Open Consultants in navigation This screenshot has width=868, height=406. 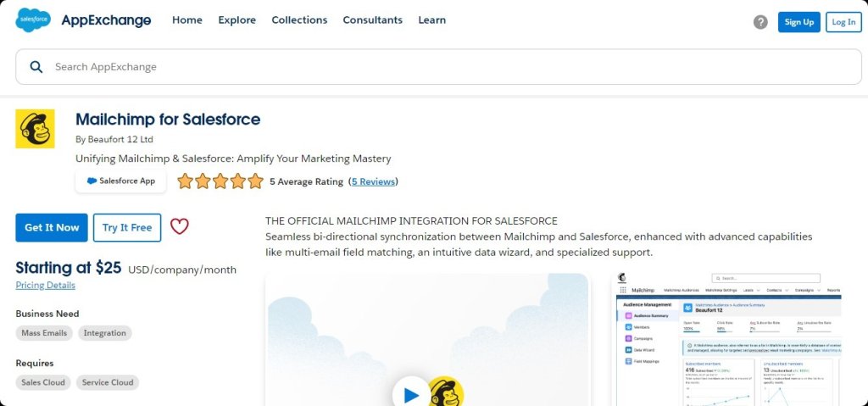pos(373,20)
